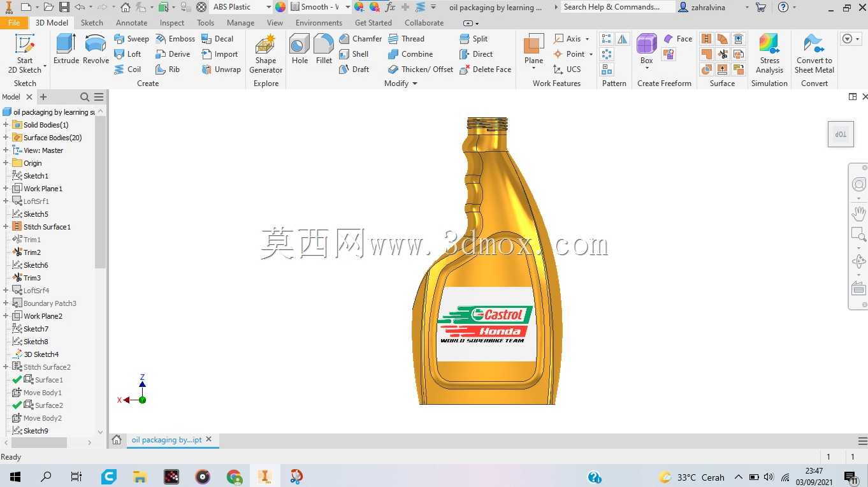The width and height of the screenshot is (868, 487).
Task: Open the Axis dropdown arrow
Action: pos(587,39)
